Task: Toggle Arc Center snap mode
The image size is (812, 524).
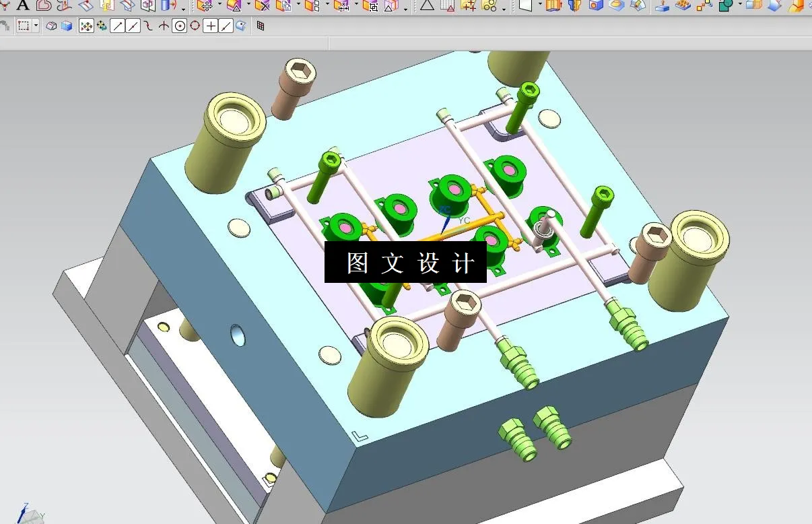Action: tap(180, 26)
